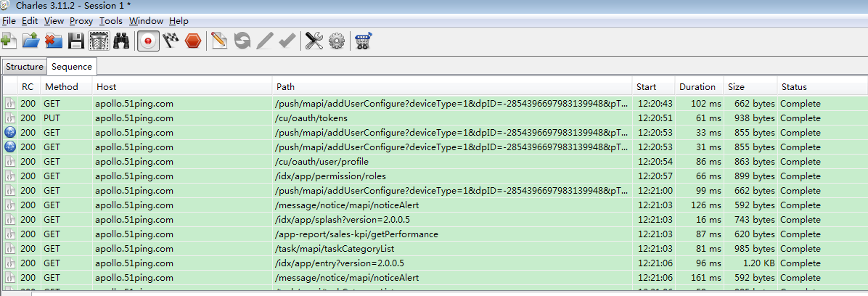Open the Proxy menu

(81, 21)
